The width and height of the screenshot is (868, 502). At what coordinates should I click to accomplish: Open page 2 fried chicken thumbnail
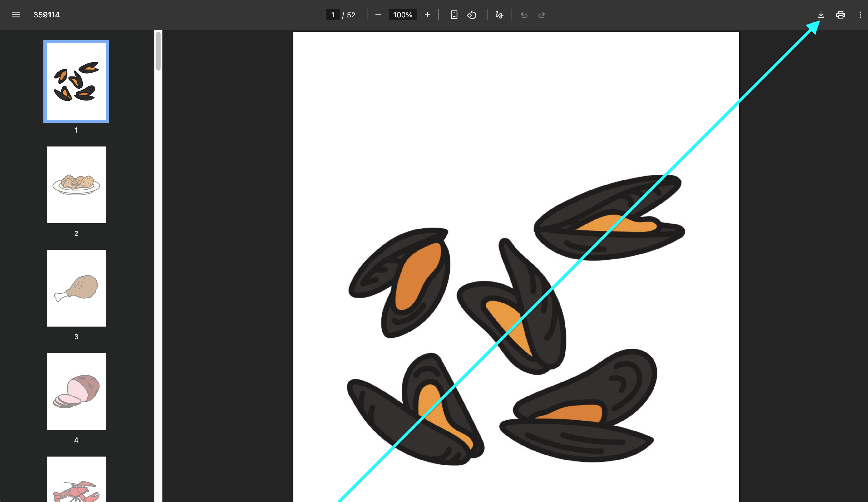tap(76, 185)
